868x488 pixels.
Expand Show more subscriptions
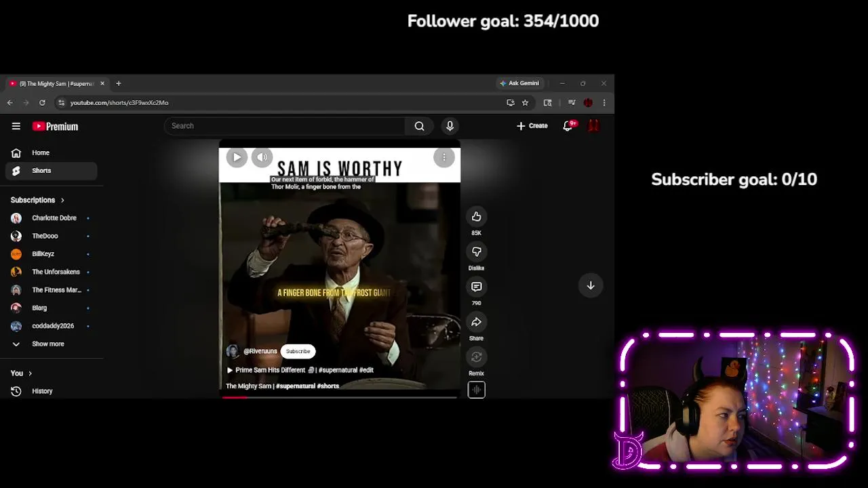[x=52, y=344]
